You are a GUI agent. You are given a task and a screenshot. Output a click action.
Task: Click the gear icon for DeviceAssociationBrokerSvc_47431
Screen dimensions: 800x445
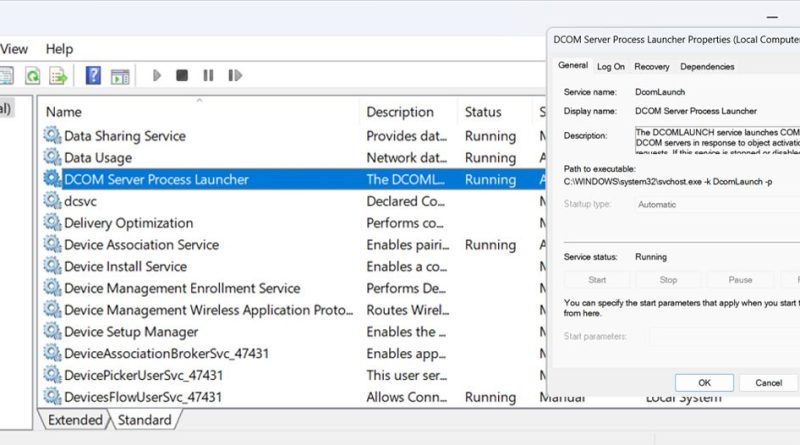52,353
